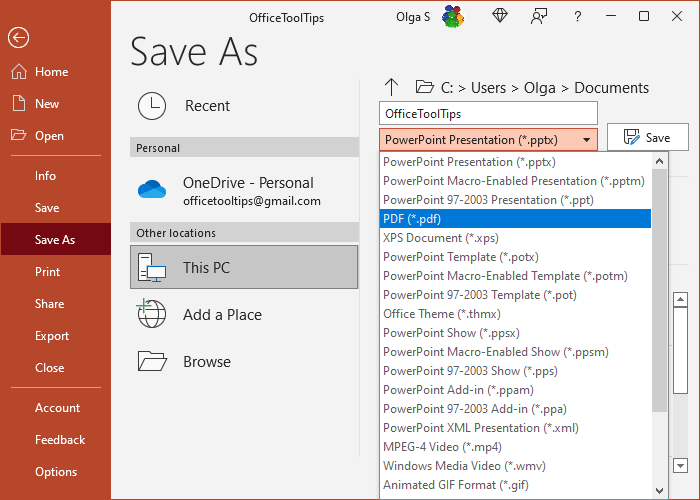
Task: Select This PC location
Action: 244,267
